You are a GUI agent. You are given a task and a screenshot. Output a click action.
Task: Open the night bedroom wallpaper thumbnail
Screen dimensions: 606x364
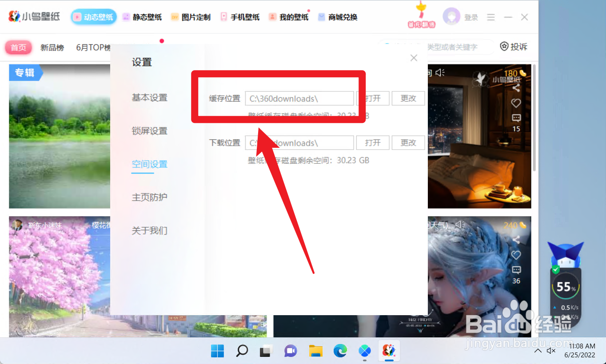click(479, 136)
